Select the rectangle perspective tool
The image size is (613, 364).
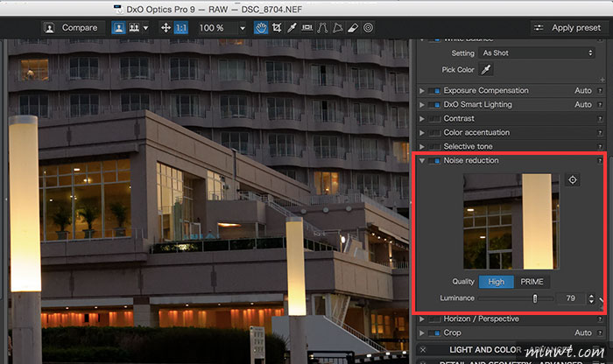(x=338, y=28)
